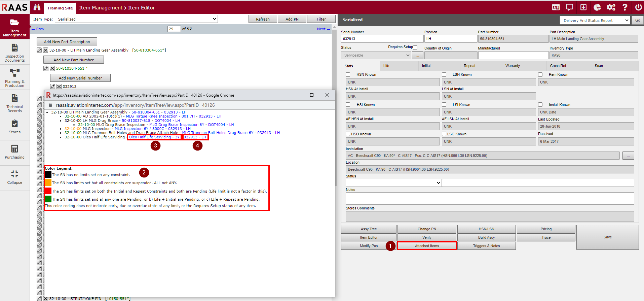
Task: Open the help question mark icon
Action: point(624,7)
